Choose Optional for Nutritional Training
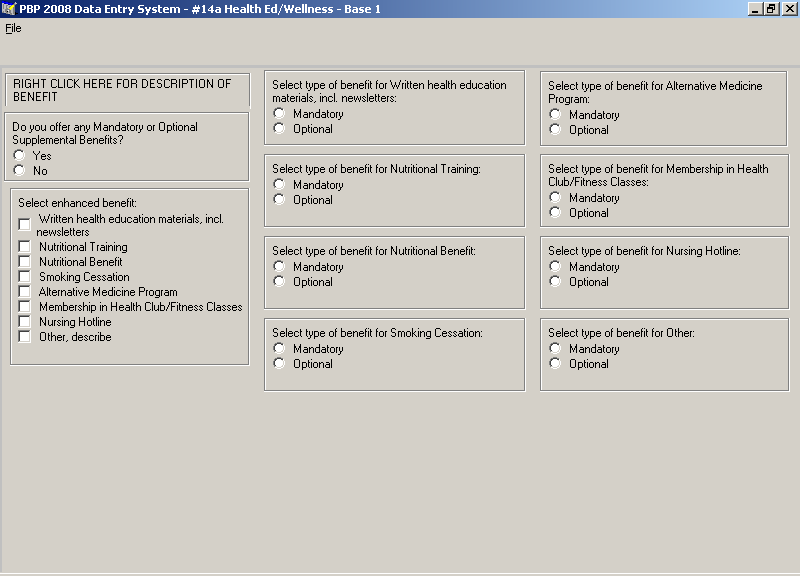800x576 pixels. pyautogui.click(x=279, y=199)
